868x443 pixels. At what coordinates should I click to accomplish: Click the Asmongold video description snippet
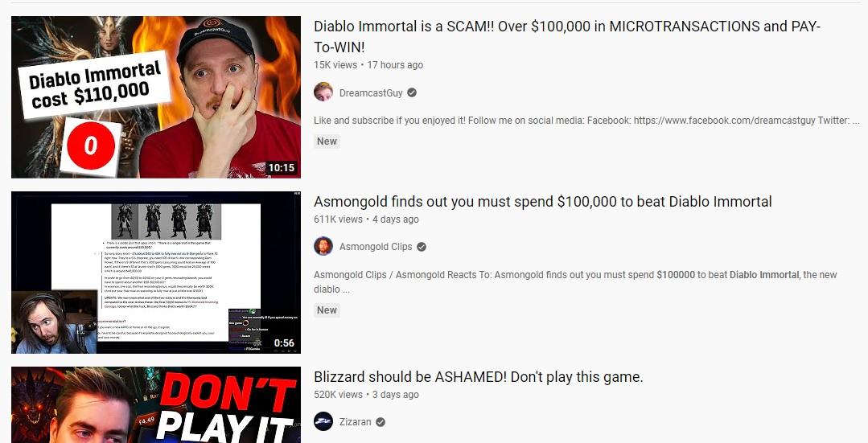point(575,282)
